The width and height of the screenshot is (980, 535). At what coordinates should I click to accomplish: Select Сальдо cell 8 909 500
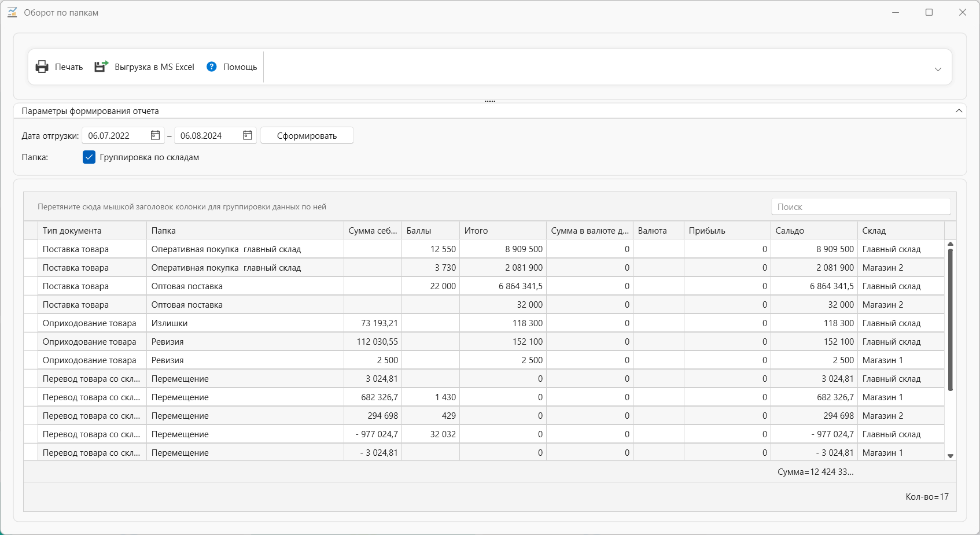(x=814, y=249)
